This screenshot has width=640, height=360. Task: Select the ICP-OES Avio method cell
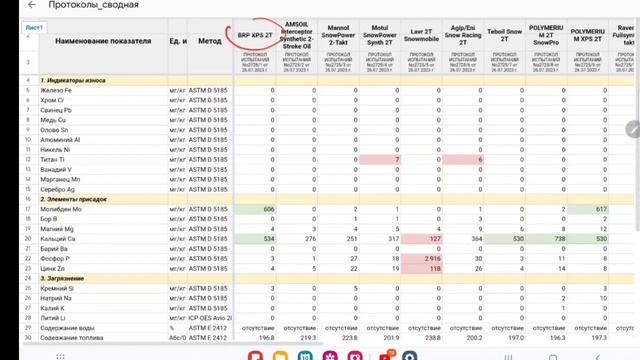click(210, 318)
